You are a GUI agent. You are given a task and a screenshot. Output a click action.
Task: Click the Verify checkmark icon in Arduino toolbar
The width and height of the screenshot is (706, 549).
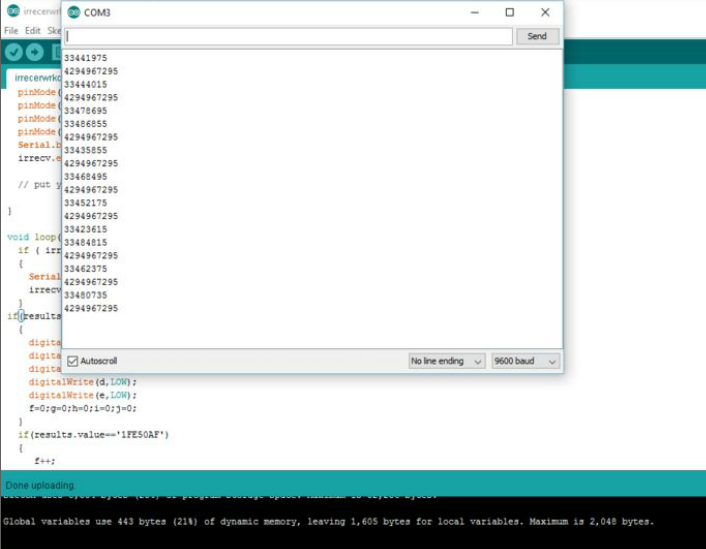pos(14,52)
